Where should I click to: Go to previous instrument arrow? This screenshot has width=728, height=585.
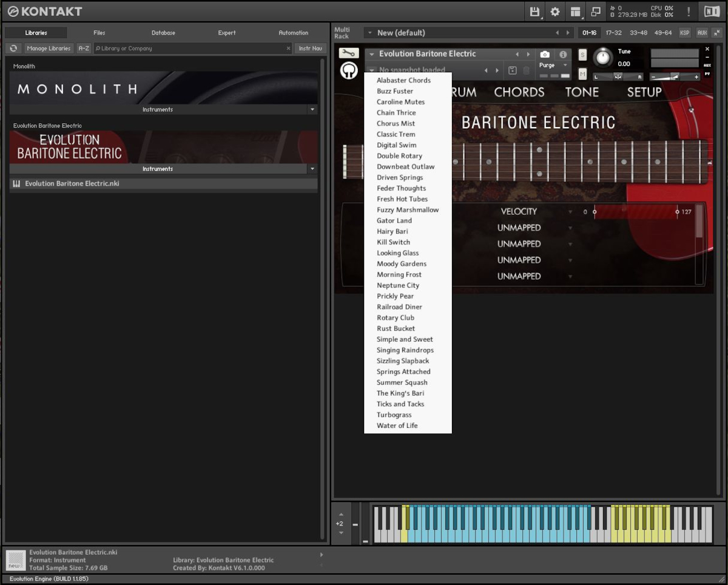pos(517,54)
